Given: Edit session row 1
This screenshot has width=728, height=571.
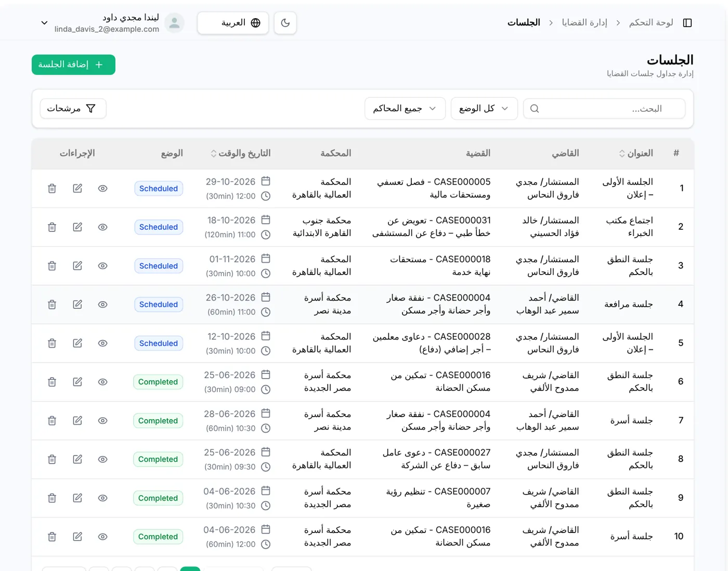Looking at the screenshot, I should 77,188.
